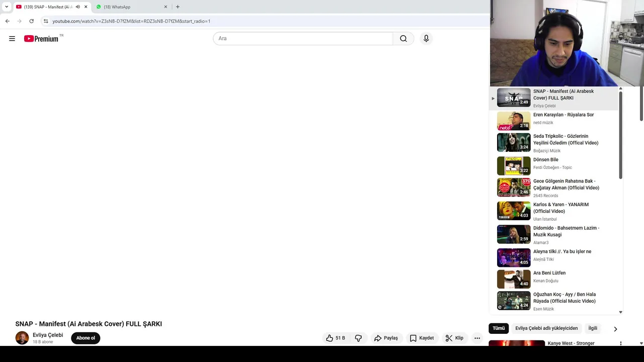Focus the Ara search field
The height and width of the screenshot is (362, 644).
click(303, 39)
